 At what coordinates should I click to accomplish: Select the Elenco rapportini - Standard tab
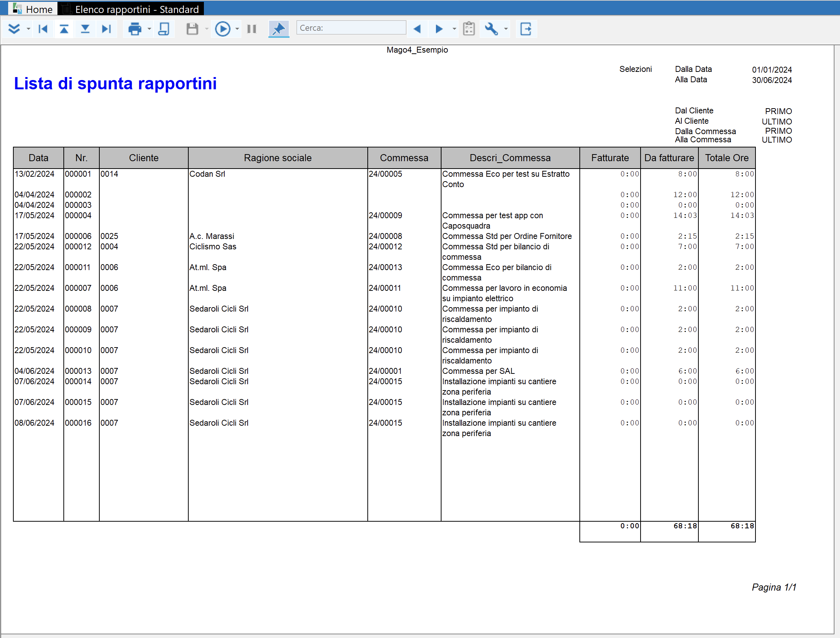click(132, 9)
